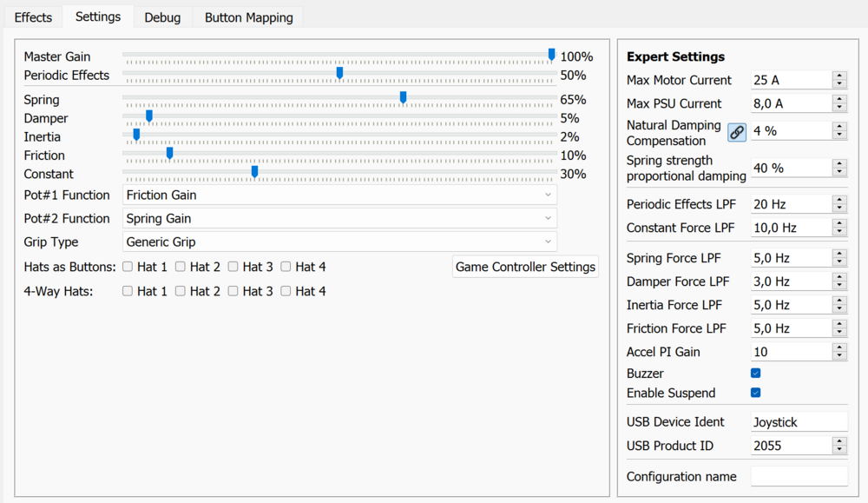Click the Natural Damping Compensation link icon

click(x=736, y=132)
